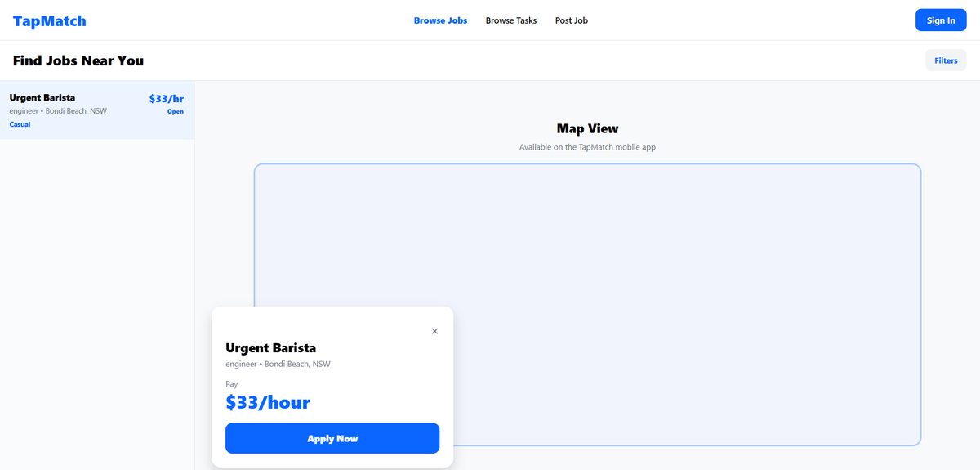Screen dimensions: 980x470
Task: Click the Urgent Barista title in popup
Action: tap(270, 348)
